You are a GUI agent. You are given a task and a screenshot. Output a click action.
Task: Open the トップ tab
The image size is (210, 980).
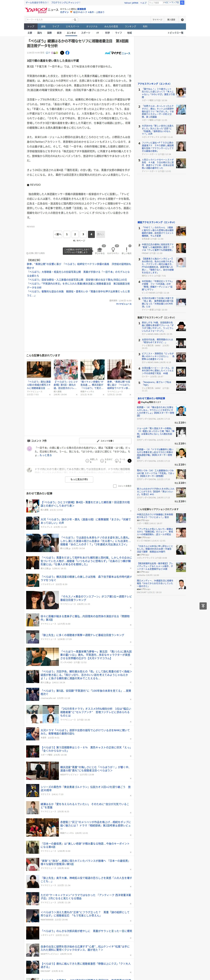(x=31, y=27)
